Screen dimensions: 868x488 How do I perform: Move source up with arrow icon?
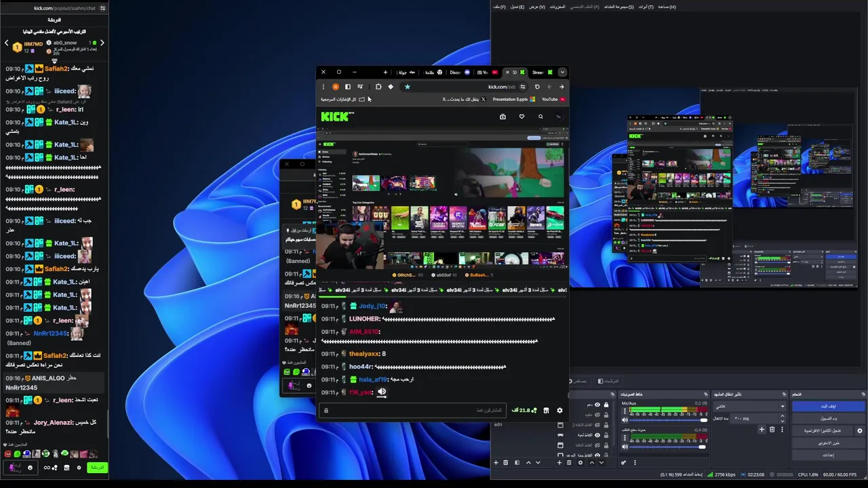[592, 462]
